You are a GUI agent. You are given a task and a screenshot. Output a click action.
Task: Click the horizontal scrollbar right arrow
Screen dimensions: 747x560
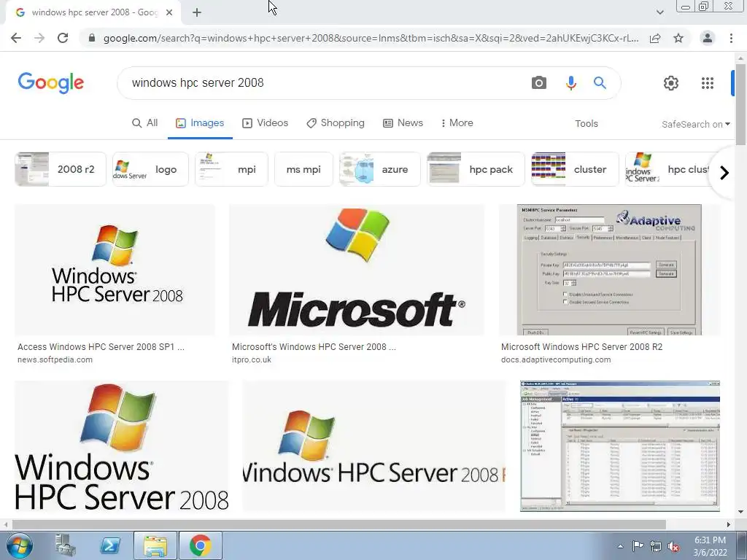point(729,524)
